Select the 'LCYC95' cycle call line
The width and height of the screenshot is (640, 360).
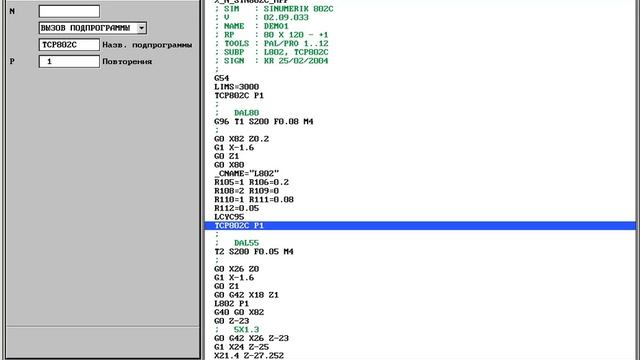[x=229, y=217]
